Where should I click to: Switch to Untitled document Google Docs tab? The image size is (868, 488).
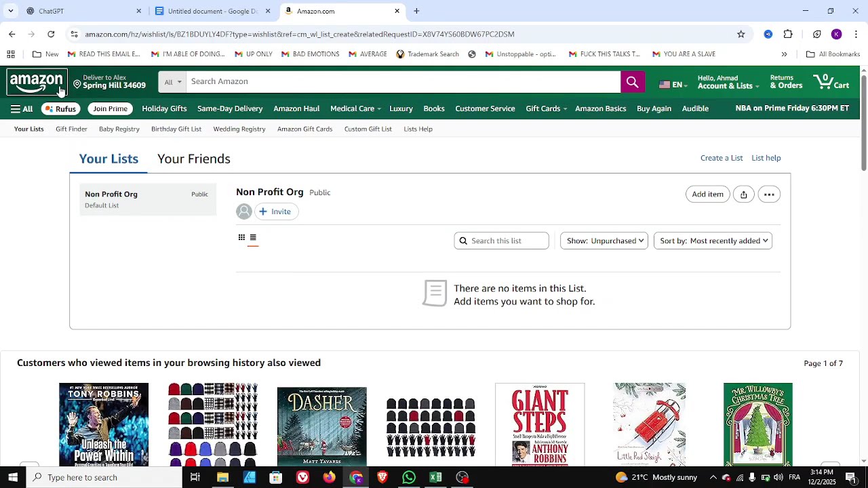coord(212,11)
